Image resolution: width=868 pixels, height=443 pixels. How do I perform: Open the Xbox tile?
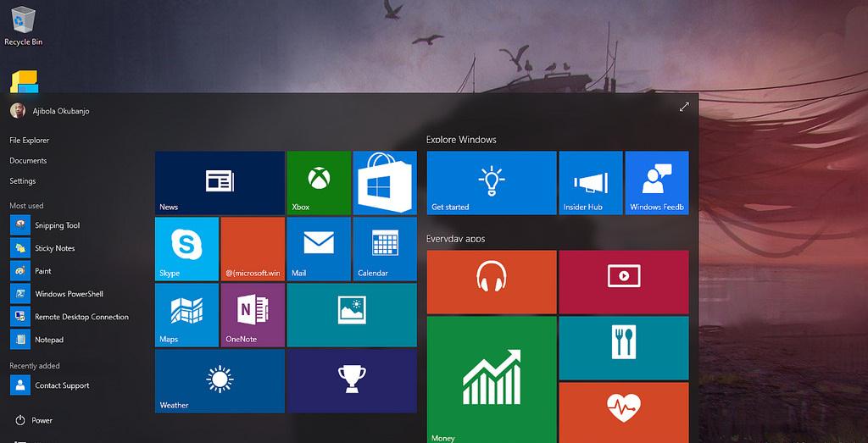tap(318, 182)
